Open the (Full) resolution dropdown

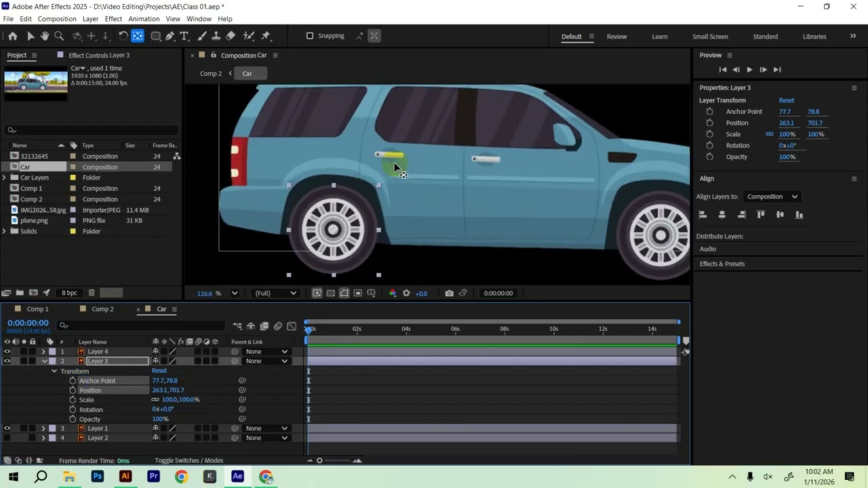click(275, 293)
